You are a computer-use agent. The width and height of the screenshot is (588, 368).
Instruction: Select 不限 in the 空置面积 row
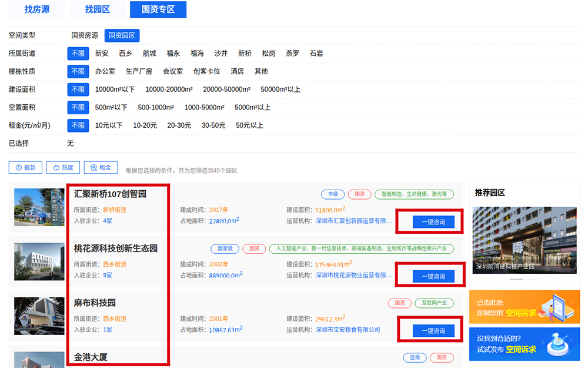pos(78,107)
